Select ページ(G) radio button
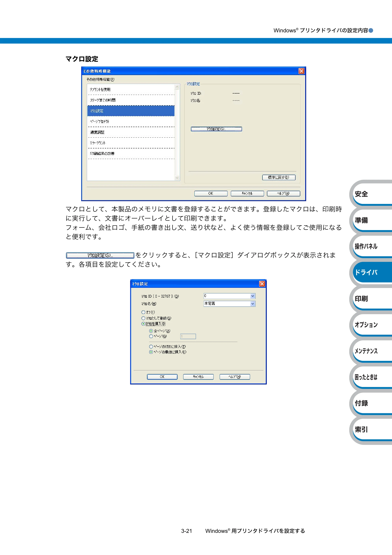Image resolution: width=392 pixels, height=555 pixels. click(x=151, y=336)
